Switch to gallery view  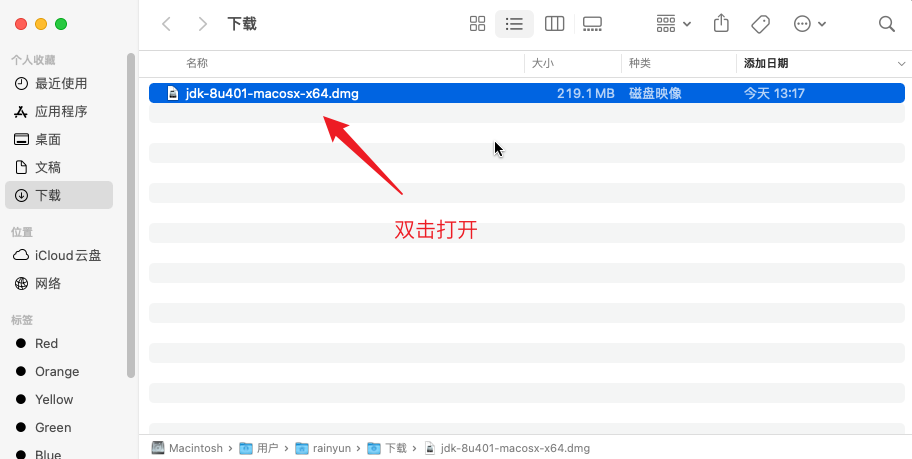(x=592, y=24)
